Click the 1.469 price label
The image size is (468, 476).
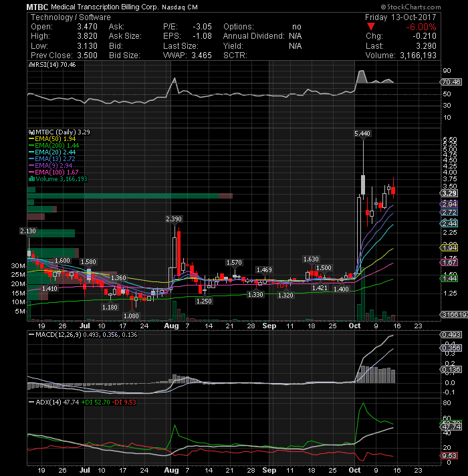[264, 270]
